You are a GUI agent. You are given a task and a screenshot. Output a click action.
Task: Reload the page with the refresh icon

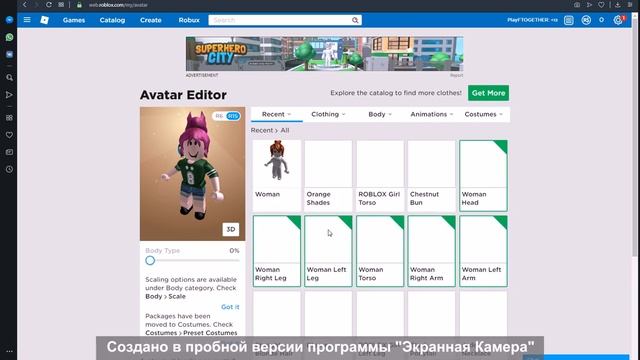49,4
